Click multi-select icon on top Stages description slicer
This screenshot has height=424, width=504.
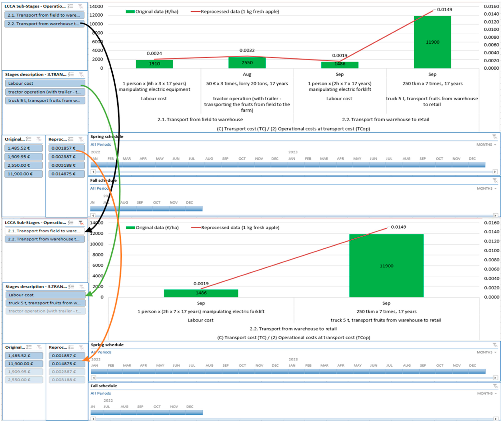point(71,75)
